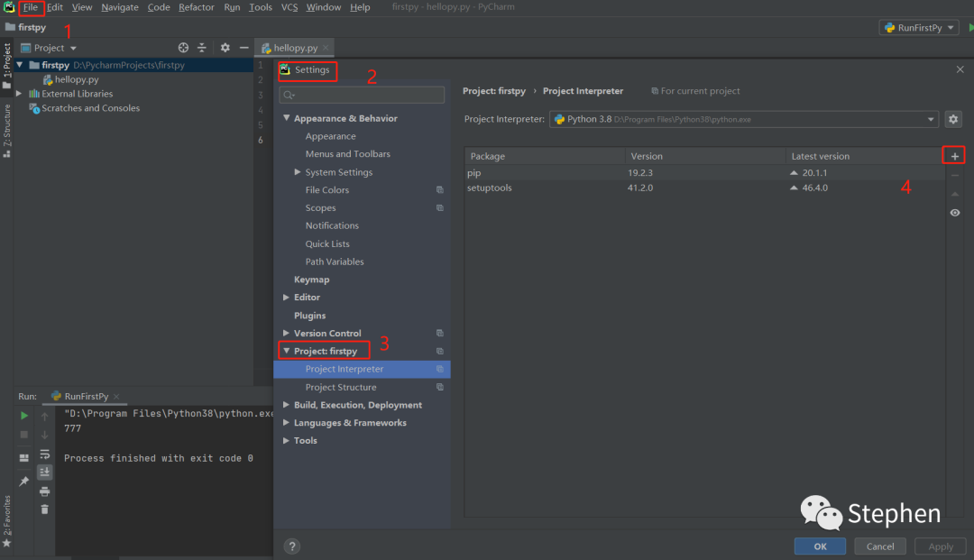Expand Languages & Frameworks section
This screenshot has width=974, height=560.
(x=287, y=423)
